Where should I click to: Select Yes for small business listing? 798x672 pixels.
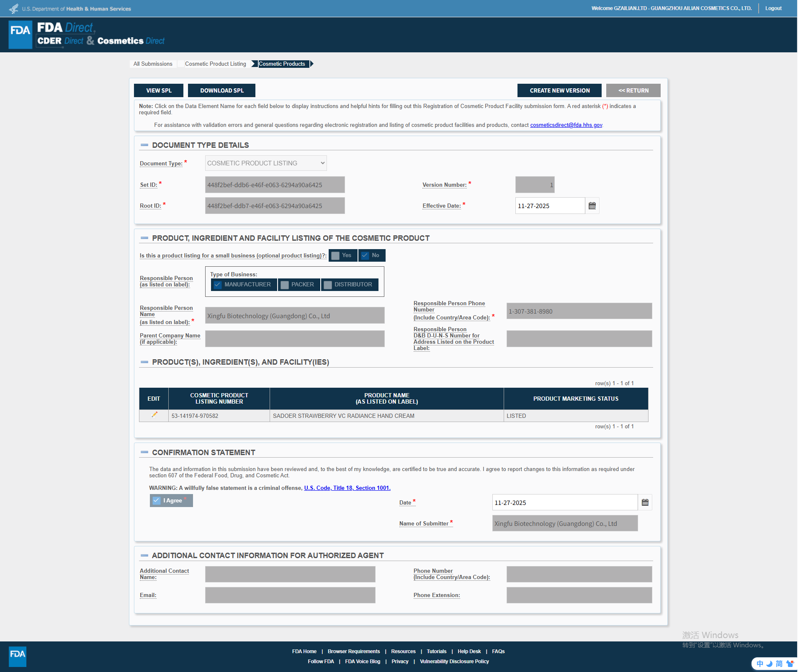[x=335, y=255]
